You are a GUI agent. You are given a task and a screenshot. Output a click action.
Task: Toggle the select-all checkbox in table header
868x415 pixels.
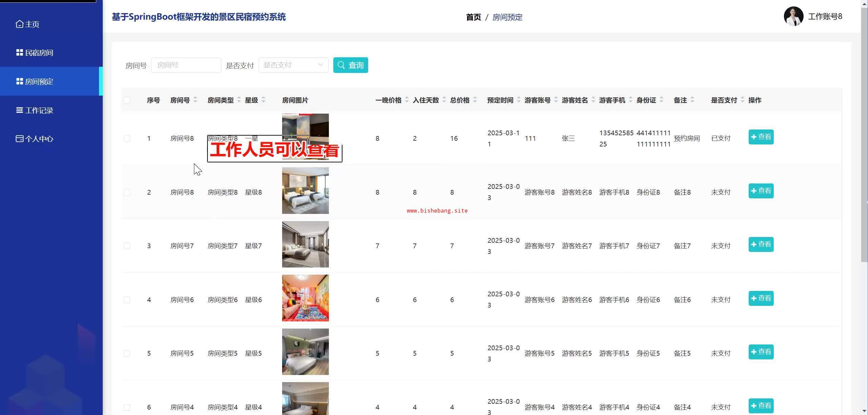pyautogui.click(x=127, y=100)
